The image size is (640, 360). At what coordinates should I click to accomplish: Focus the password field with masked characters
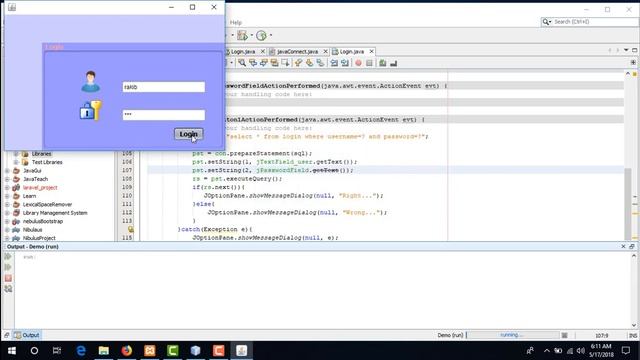tap(164, 115)
